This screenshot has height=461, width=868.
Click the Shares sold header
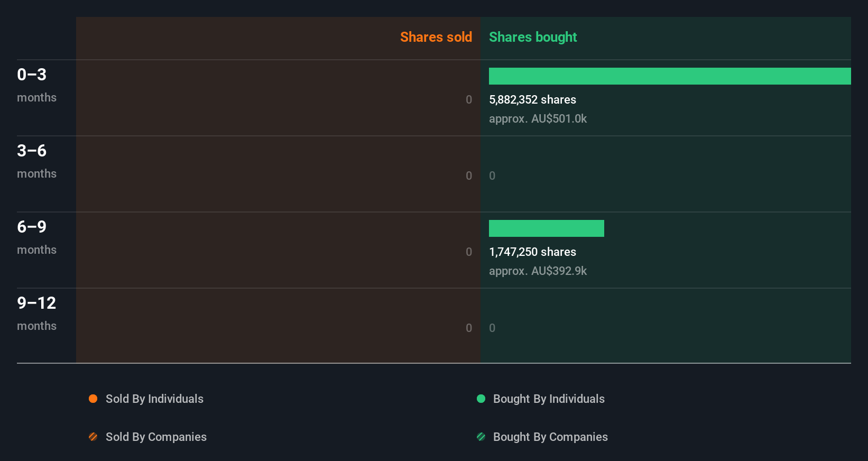(436, 37)
